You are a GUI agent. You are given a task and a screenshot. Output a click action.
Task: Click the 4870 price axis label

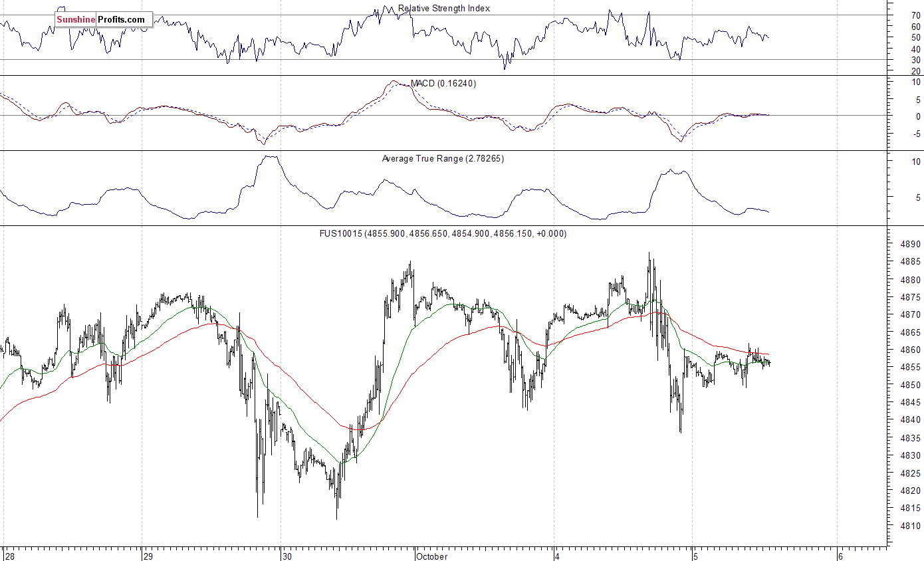pyautogui.click(x=910, y=314)
